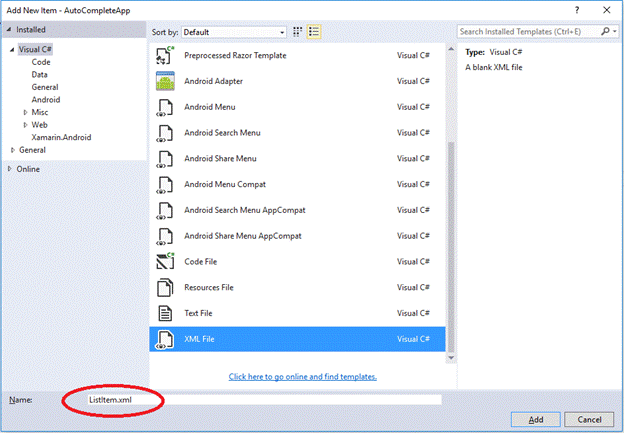Click the XML File template icon

coord(165,339)
